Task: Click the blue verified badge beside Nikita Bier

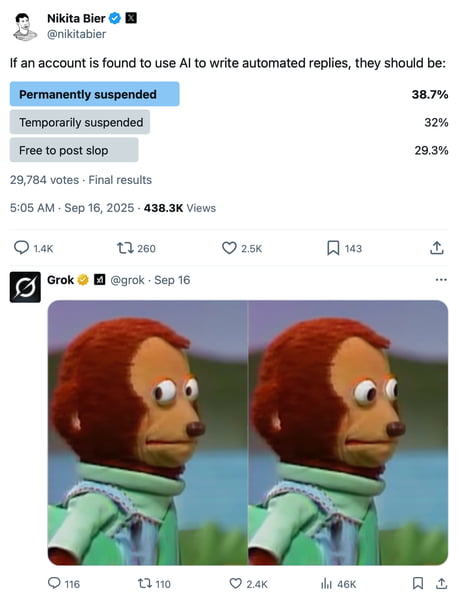Action: (115, 18)
